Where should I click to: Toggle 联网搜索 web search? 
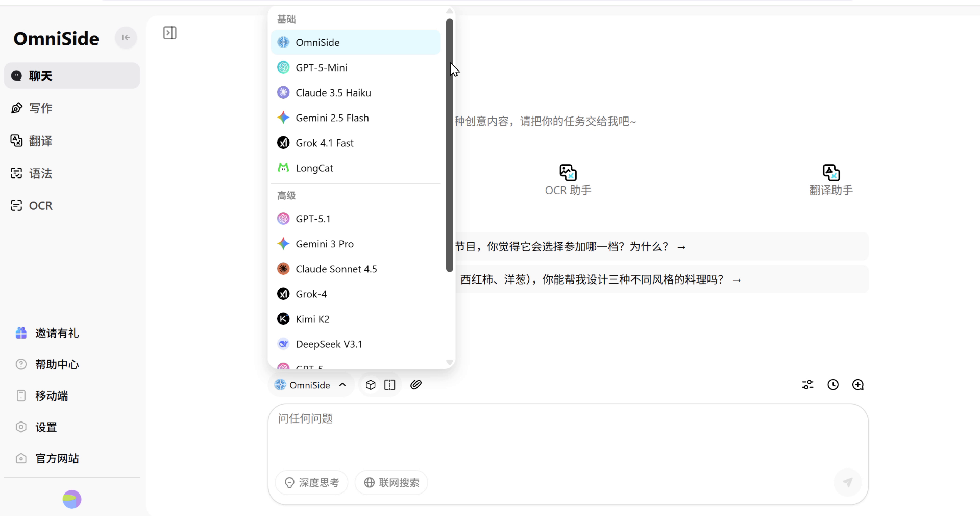[391, 482]
